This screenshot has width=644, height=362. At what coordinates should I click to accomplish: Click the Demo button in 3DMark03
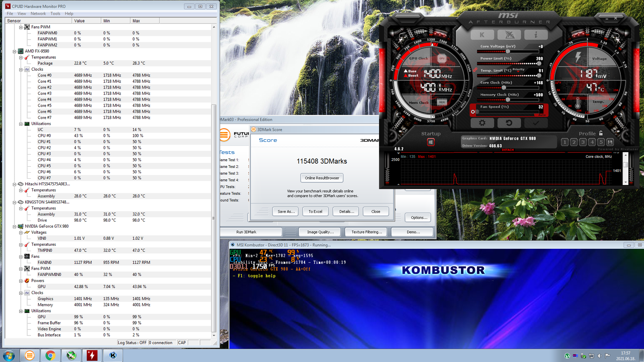point(413,232)
